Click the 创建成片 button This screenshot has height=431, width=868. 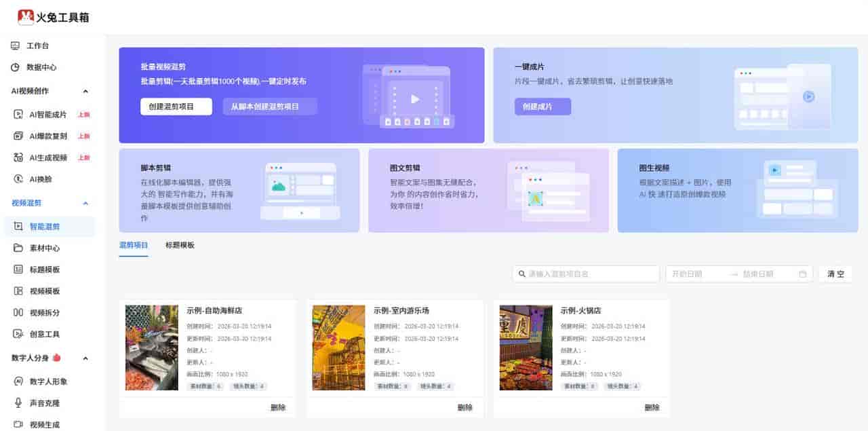[x=542, y=107]
